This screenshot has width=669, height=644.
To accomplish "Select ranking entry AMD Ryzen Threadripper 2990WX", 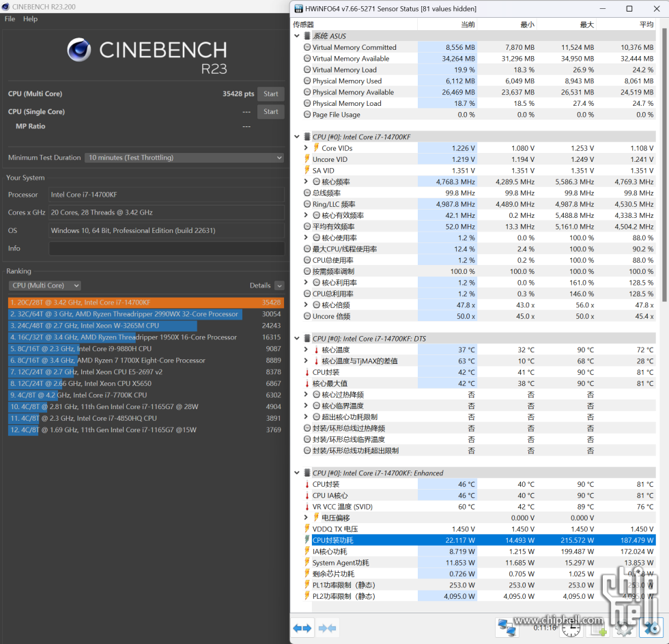I will 146,314.
